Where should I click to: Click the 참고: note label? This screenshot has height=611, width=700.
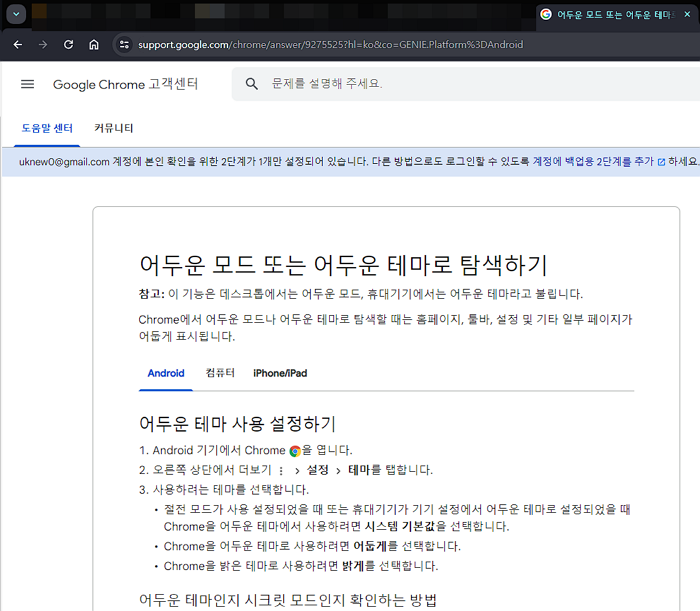pyautogui.click(x=152, y=294)
